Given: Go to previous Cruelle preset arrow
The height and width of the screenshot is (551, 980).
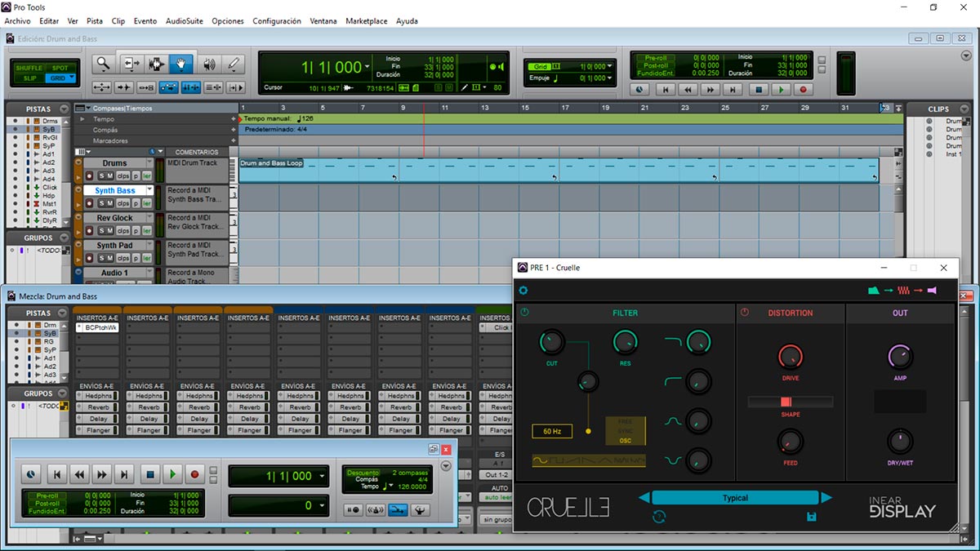Looking at the screenshot, I should click(644, 497).
